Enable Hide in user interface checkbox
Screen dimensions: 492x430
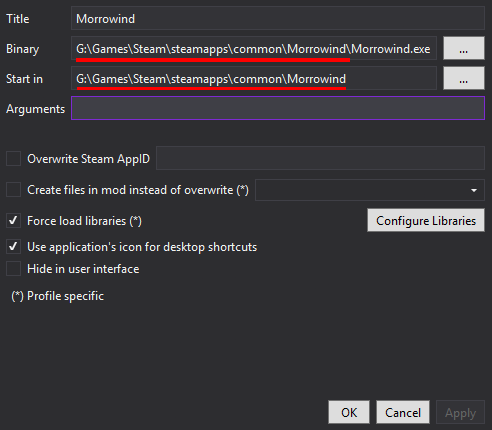13,269
